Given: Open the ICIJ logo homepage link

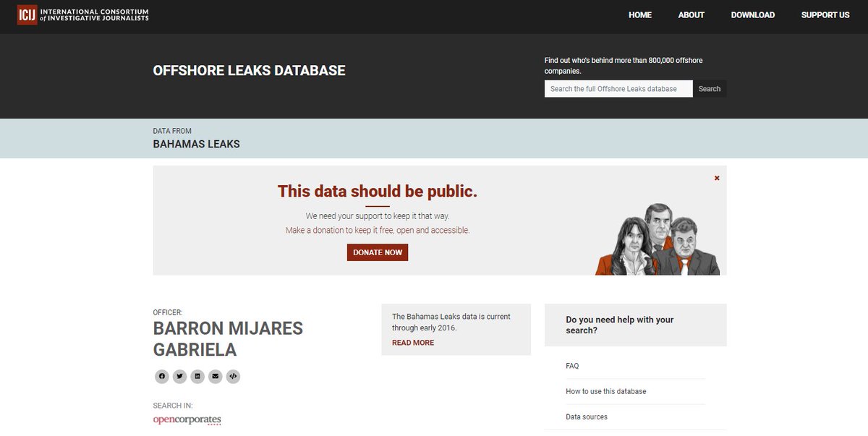Looking at the screenshot, I should tap(83, 14).
